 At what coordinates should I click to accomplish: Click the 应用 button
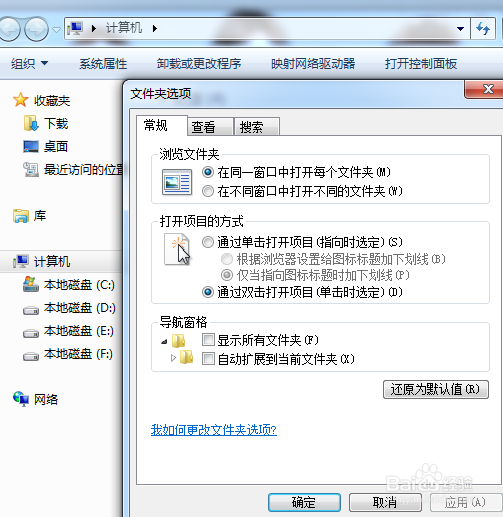pos(465,502)
